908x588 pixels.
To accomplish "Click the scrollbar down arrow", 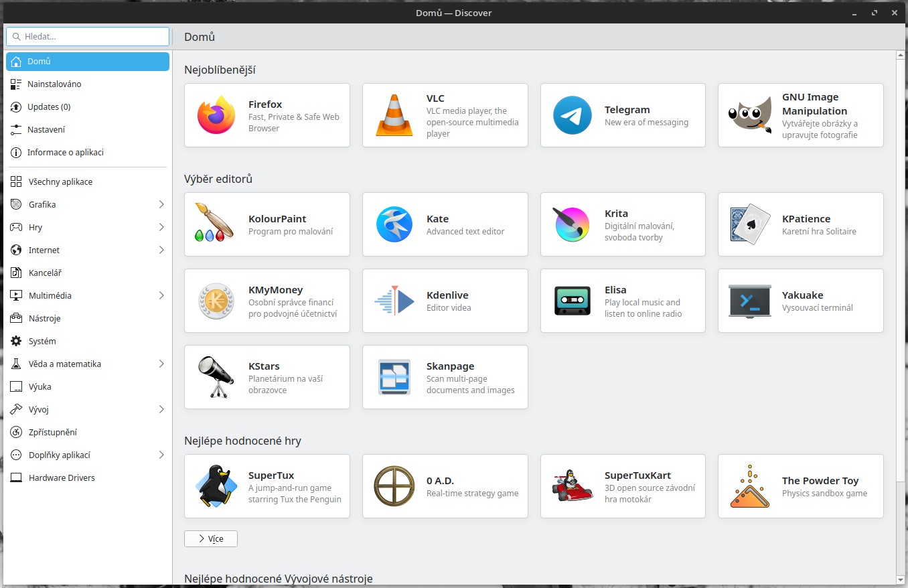I will click(x=901, y=579).
